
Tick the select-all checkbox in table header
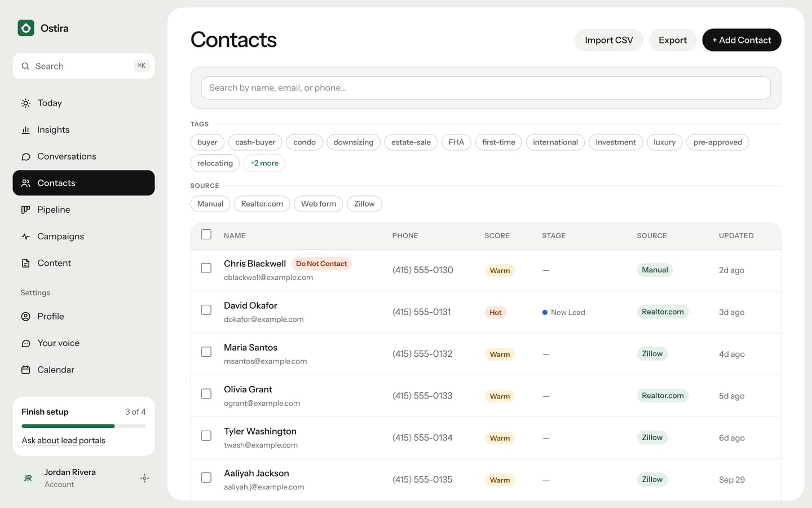206,234
